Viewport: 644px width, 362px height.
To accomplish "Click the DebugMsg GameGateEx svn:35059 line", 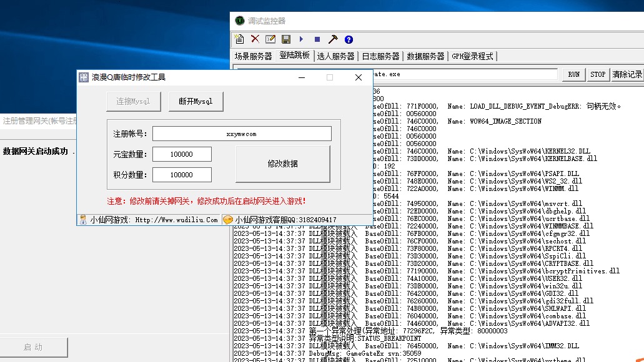I will point(328,353).
